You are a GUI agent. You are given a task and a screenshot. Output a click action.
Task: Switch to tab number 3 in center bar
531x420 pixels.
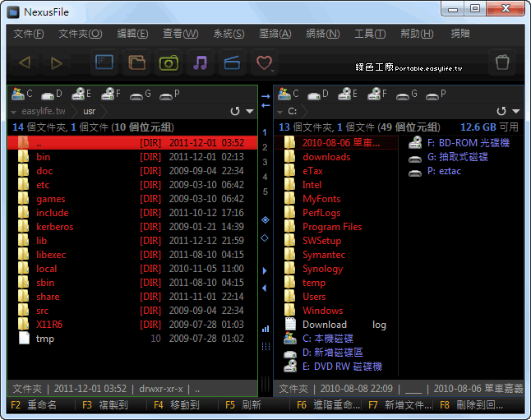pos(265,162)
